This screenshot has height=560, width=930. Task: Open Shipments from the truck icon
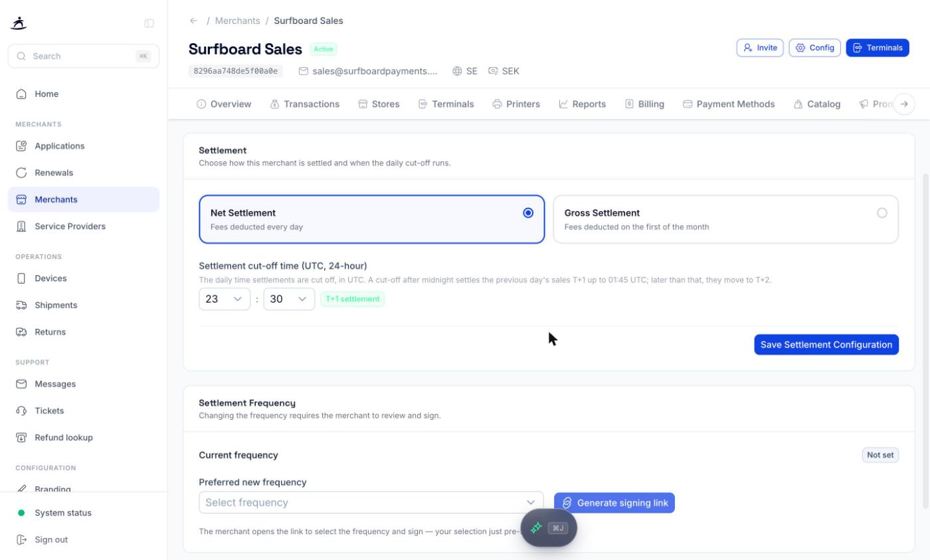tap(21, 305)
